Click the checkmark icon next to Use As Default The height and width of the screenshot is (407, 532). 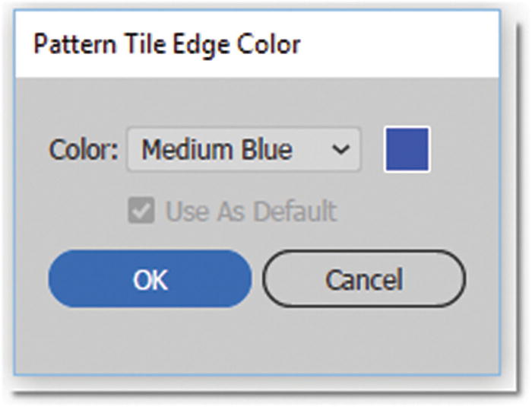click(141, 211)
